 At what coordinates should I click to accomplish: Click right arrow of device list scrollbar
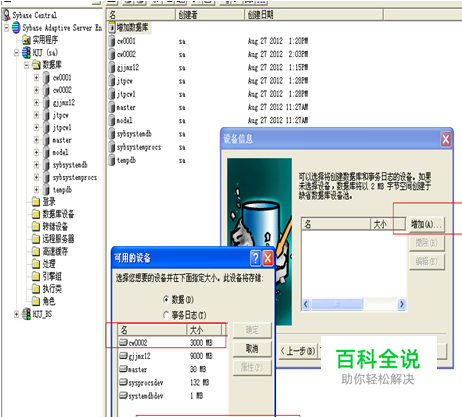(402, 304)
